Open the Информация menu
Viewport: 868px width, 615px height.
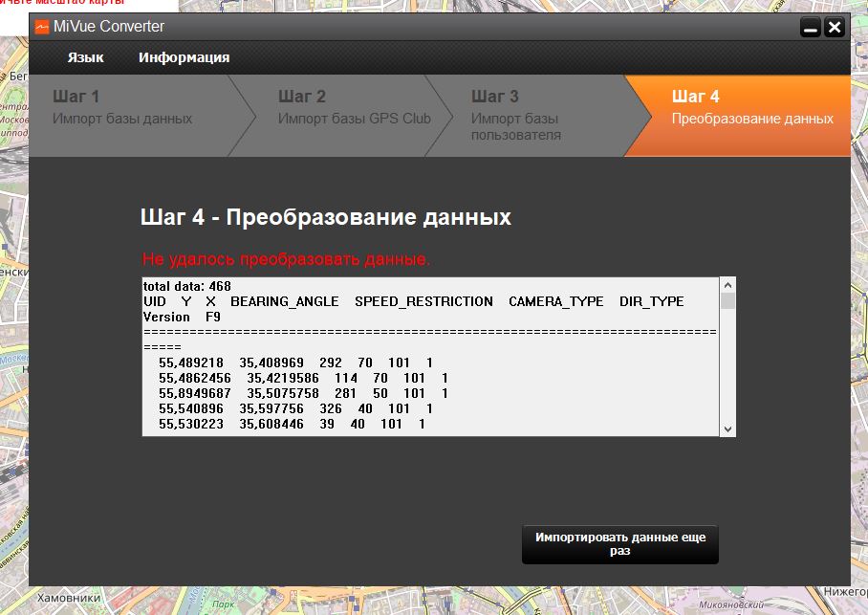point(184,57)
